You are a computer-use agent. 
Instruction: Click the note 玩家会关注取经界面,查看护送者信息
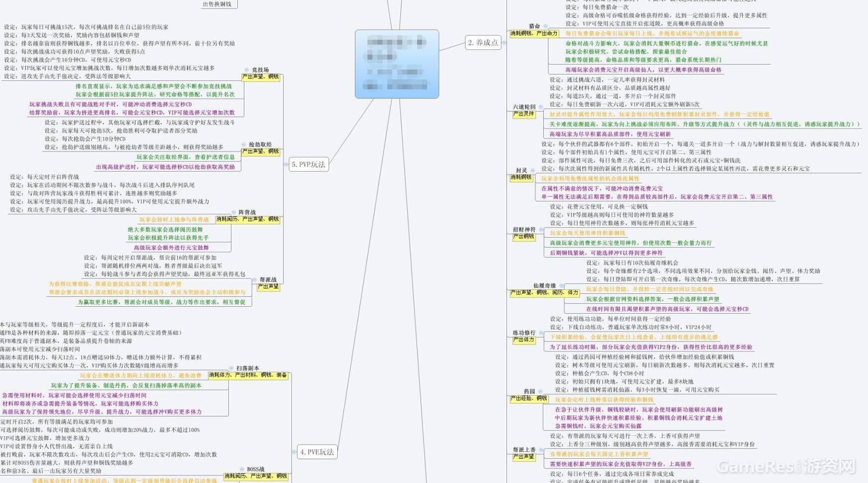tap(186, 157)
